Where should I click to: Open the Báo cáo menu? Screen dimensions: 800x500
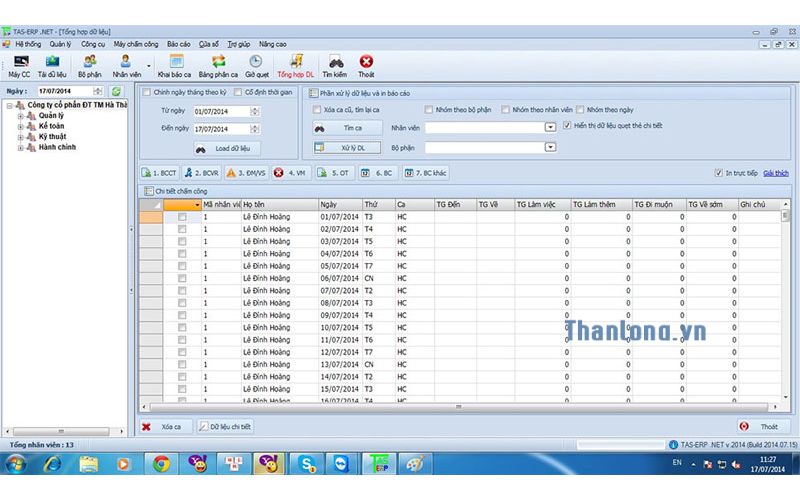tap(178, 44)
